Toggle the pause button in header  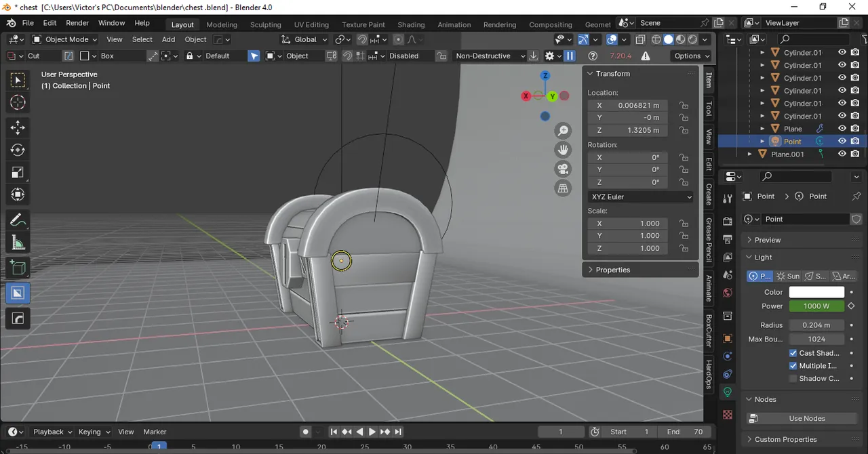pos(570,56)
